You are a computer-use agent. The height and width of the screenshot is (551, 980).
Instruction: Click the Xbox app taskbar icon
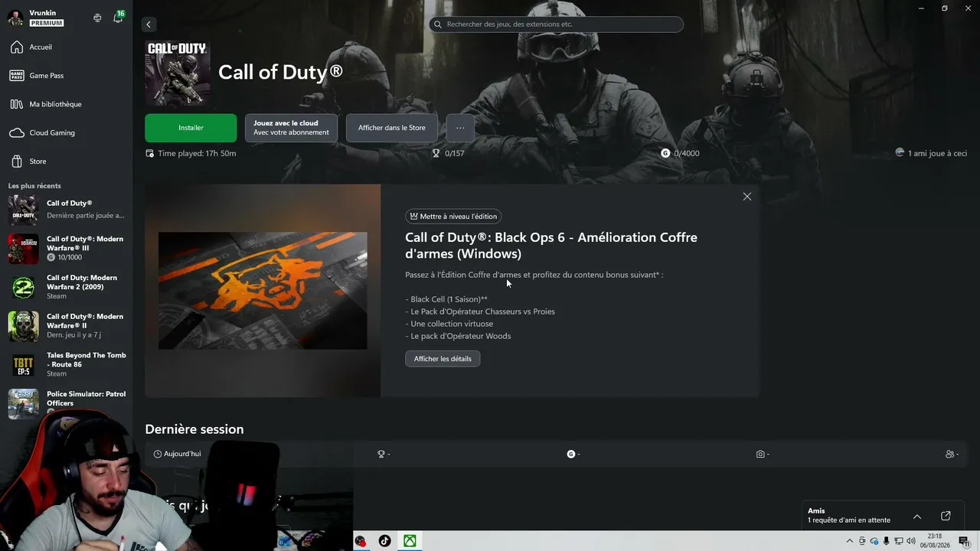coord(410,541)
